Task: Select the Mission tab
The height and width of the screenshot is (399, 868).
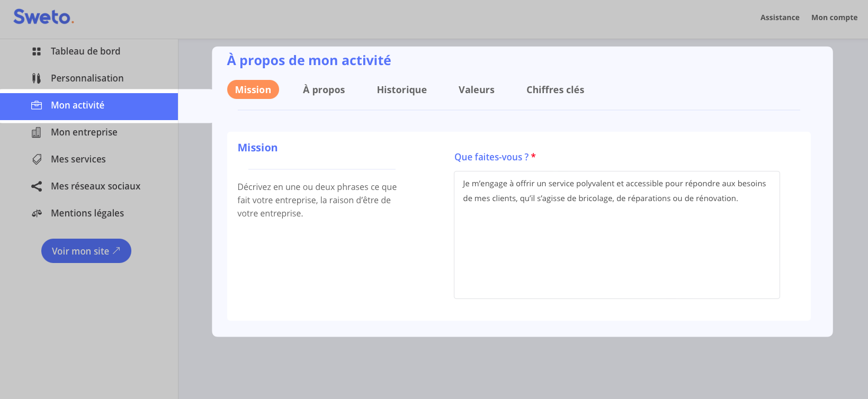Action: 253,89
